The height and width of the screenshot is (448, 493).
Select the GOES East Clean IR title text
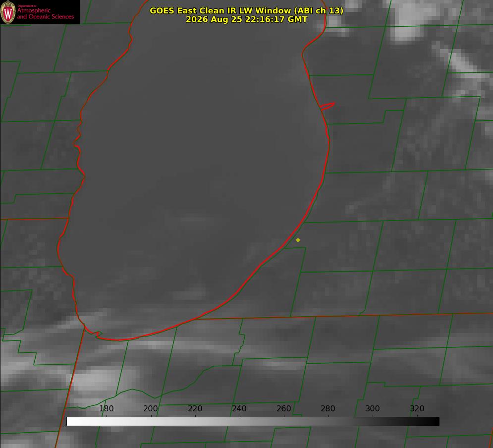point(247,10)
